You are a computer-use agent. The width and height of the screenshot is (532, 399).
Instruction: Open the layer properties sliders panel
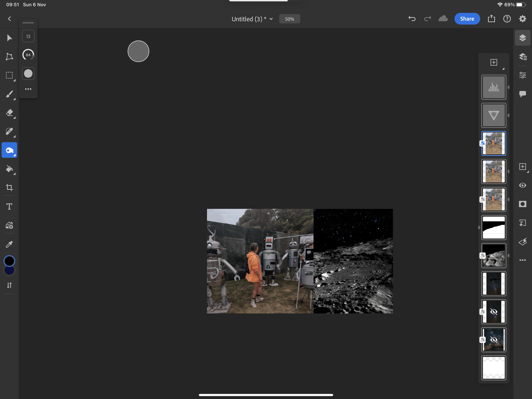coord(523,75)
